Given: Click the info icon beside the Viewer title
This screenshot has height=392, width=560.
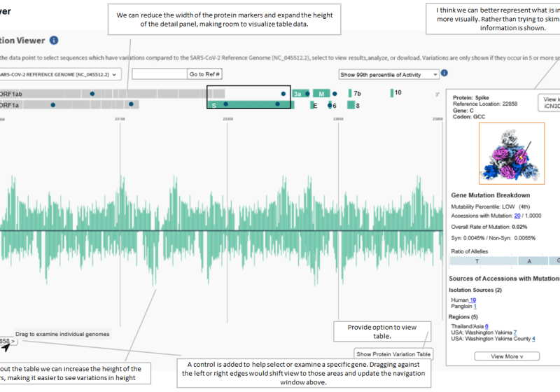Looking at the screenshot, I should [54, 41].
